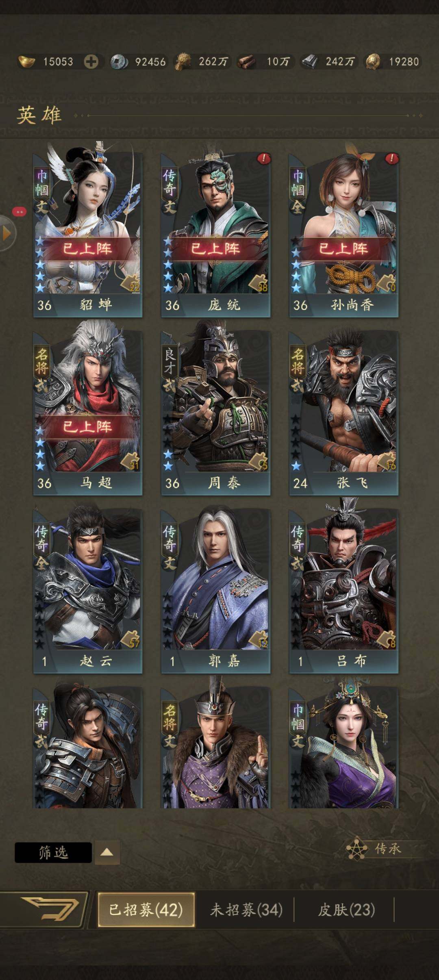Viewport: 439px width, 980px height.
Task: Tap the plus icon beside gold ingots
Action: [91, 62]
